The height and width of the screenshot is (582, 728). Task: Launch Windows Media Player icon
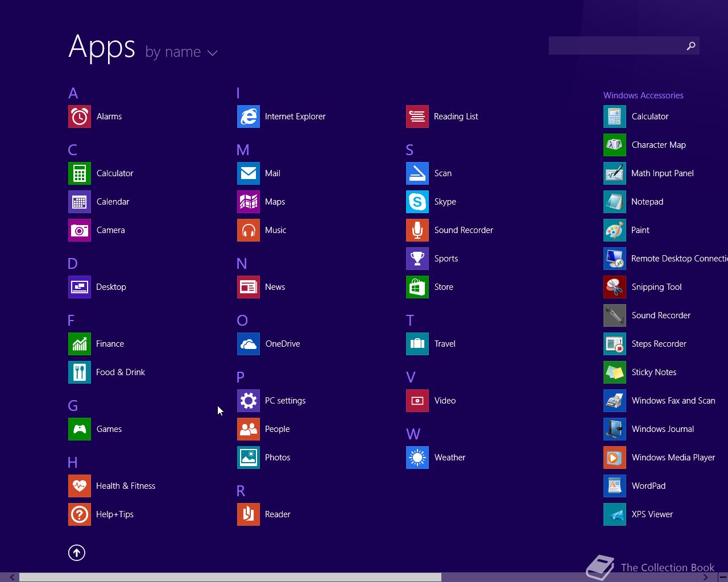coord(615,458)
